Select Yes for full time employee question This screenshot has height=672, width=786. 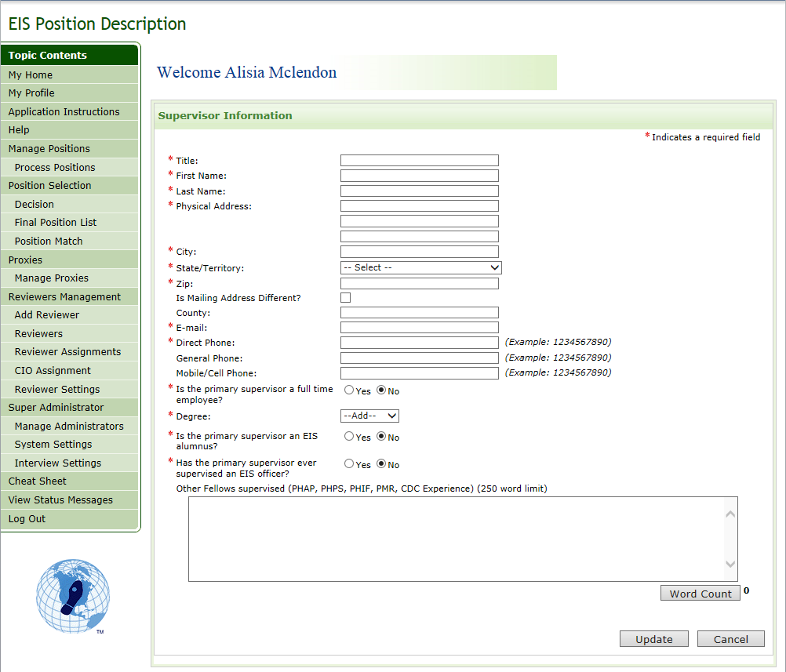tap(349, 390)
